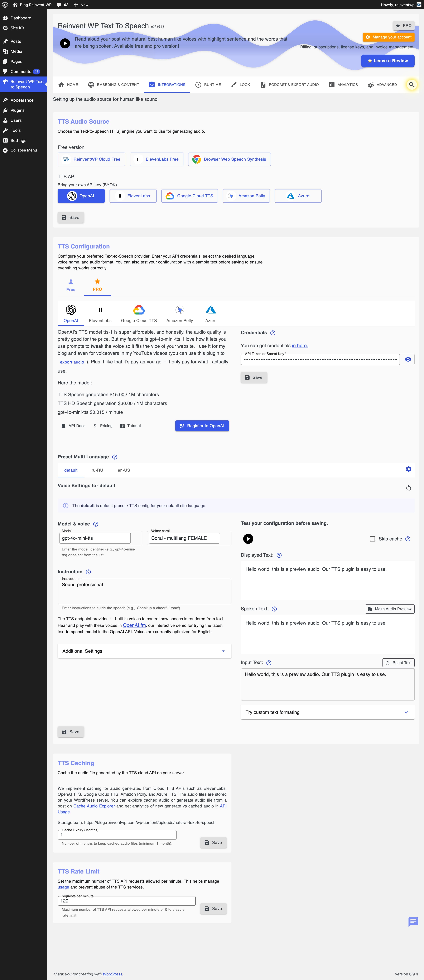Enable the Skip cache checkbox
The image size is (424, 980).
[372, 539]
